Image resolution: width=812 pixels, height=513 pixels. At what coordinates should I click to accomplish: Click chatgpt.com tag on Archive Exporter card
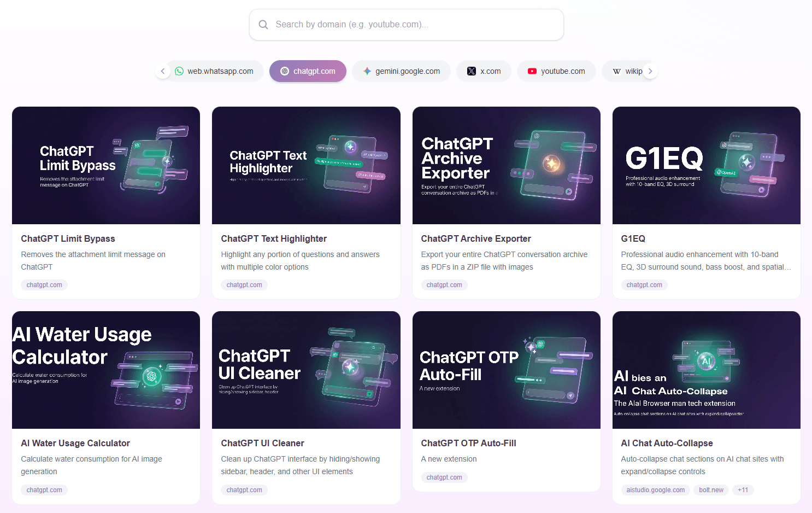click(x=444, y=285)
